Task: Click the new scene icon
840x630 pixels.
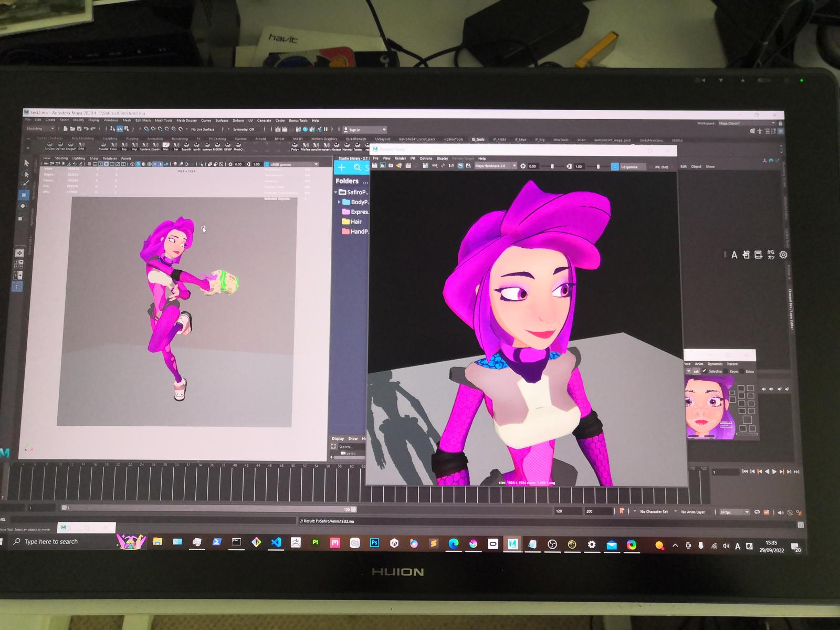Action: (66, 129)
